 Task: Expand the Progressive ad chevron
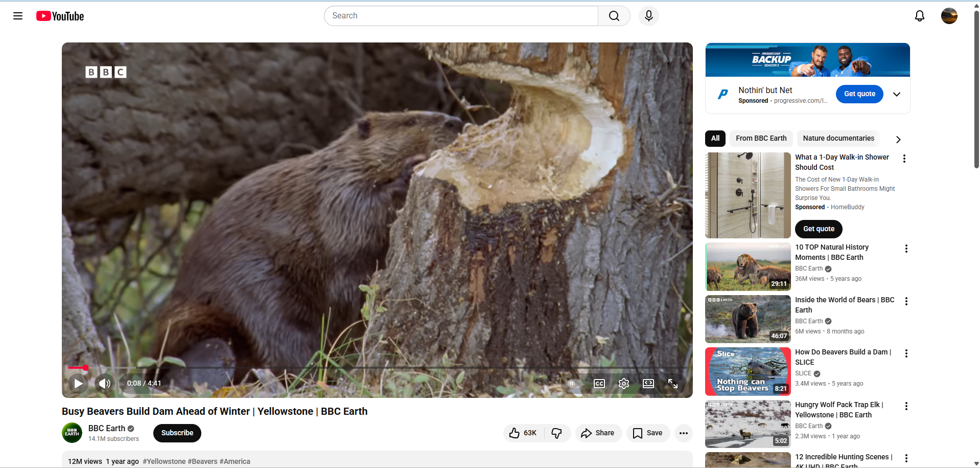(x=896, y=94)
